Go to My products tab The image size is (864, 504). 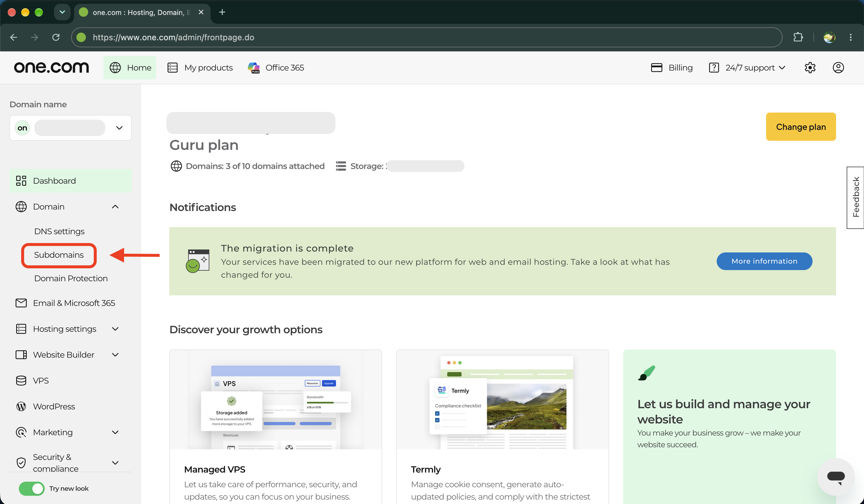pos(200,68)
